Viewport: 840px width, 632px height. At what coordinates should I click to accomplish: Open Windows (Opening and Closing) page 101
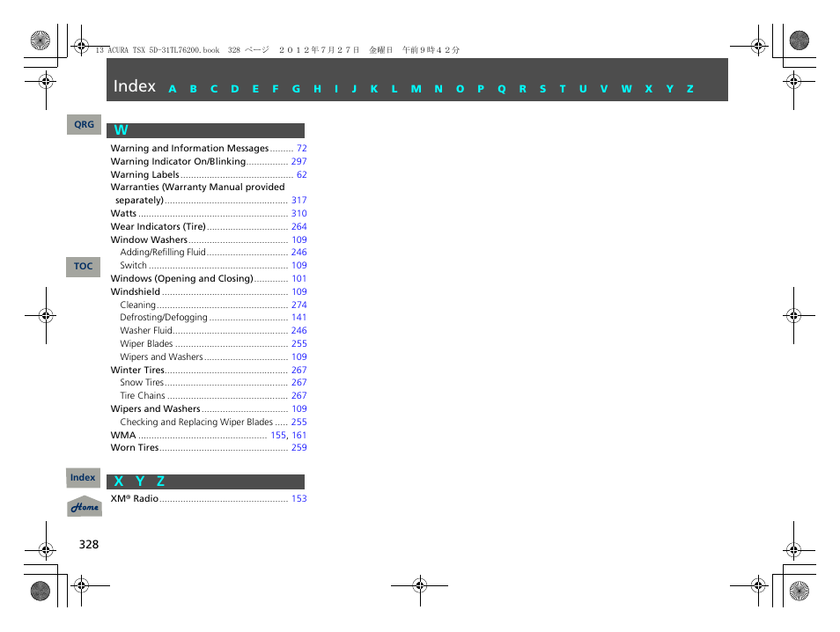[298, 279]
